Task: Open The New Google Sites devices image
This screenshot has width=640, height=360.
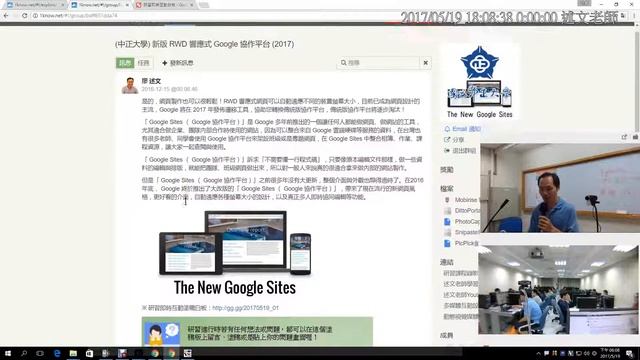Action: (235, 253)
